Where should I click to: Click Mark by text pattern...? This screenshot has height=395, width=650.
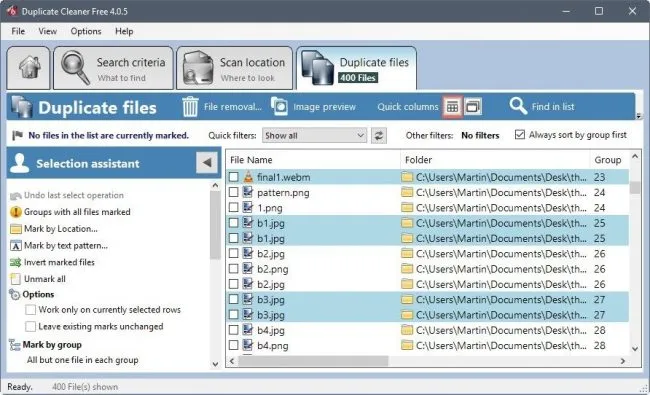(x=66, y=246)
